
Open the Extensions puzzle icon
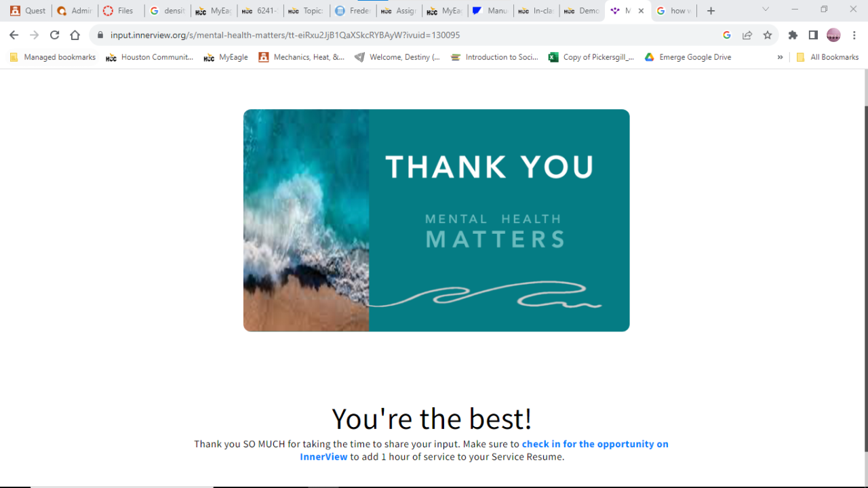click(793, 35)
